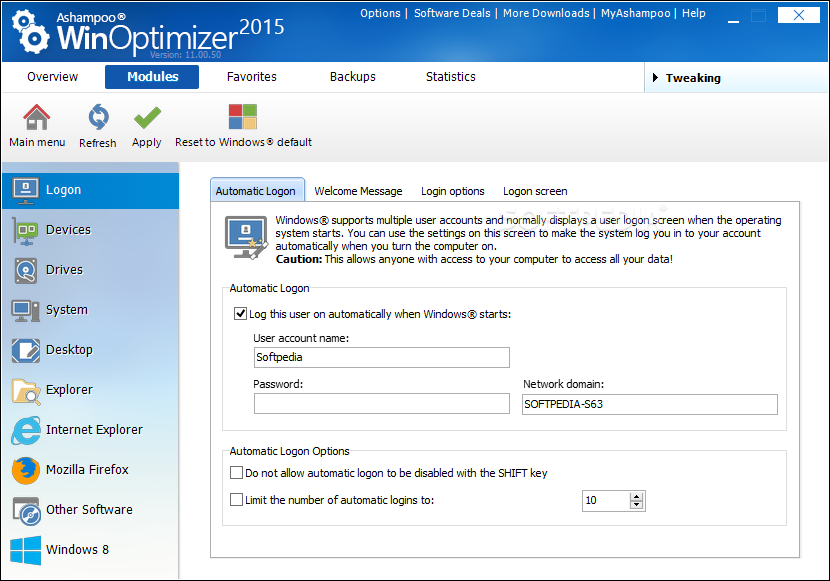Click the Main menu home icon
This screenshot has width=830, height=581.
click(x=37, y=117)
